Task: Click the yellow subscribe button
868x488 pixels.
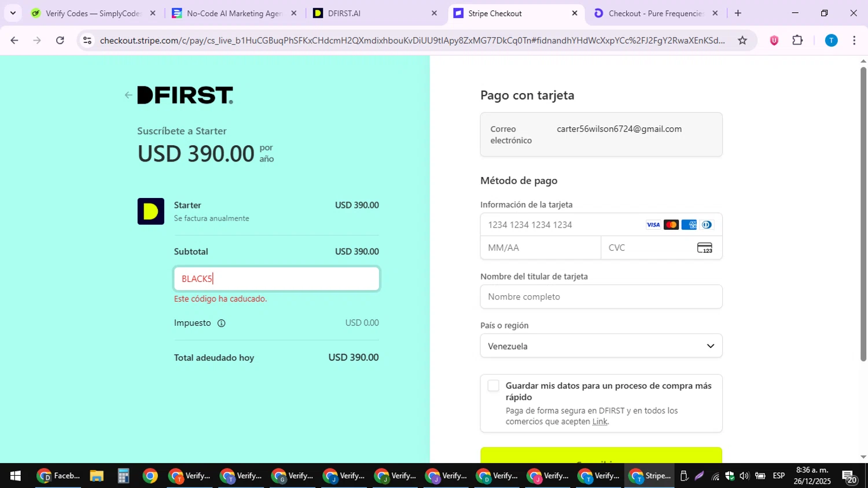Action: coord(601,456)
